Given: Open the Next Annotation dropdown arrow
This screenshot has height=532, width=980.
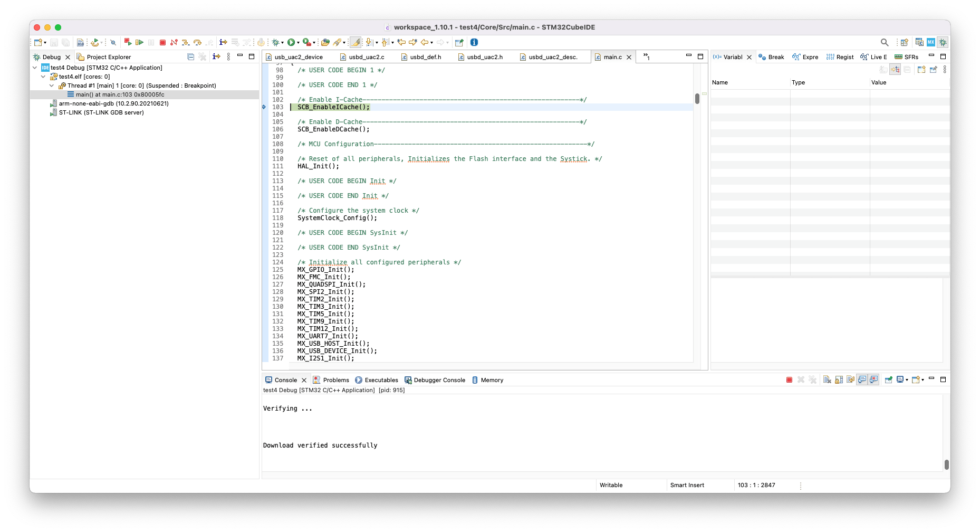Looking at the screenshot, I should (x=377, y=43).
